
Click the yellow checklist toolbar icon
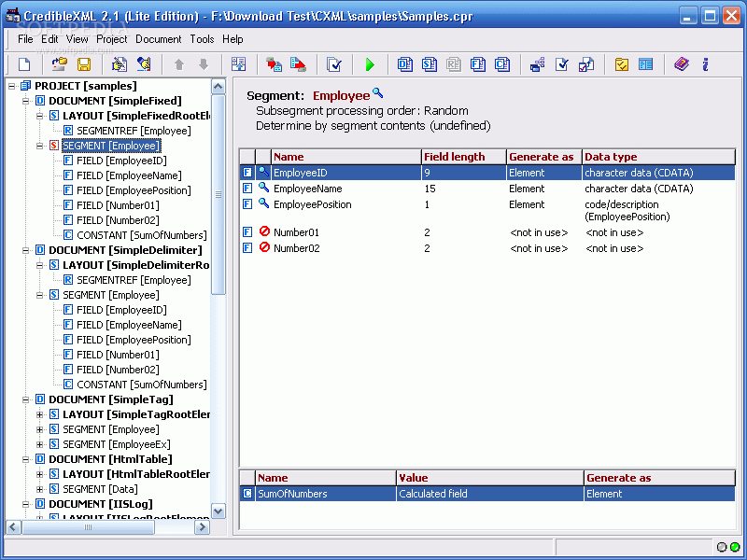tap(621, 64)
